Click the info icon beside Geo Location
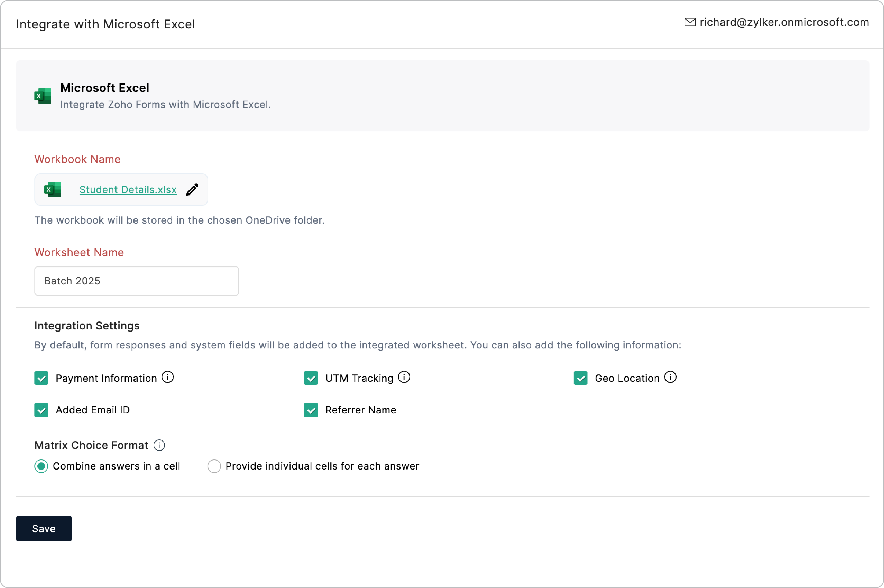The height and width of the screenshot is (588, 884). [670, 378]
